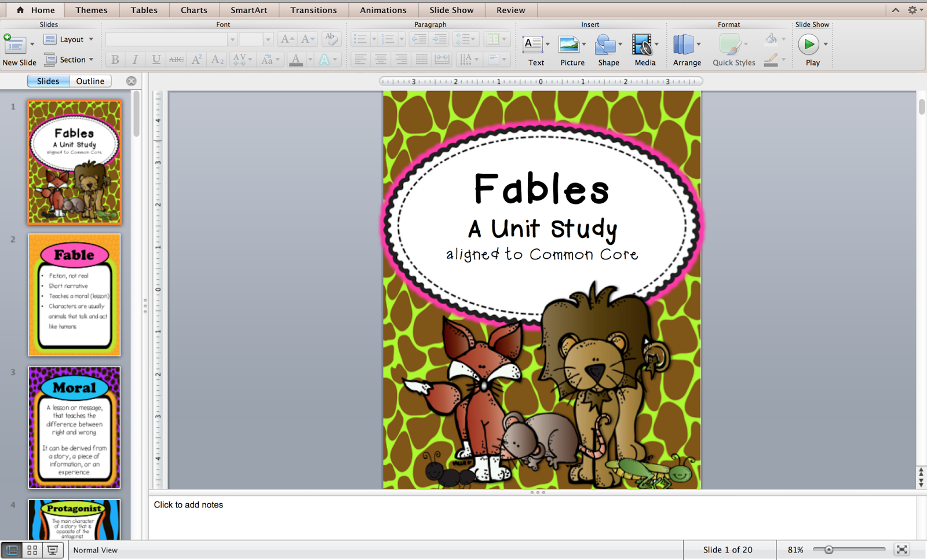Screen dimensions: 927x560
Task: Toggle Italic formatting
Action: click(135, 59)
